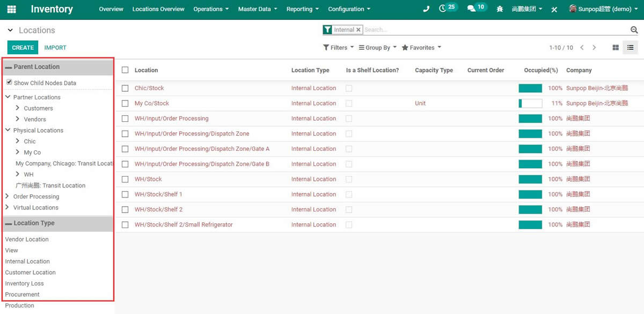Click the search magnifier icon
The height and width of the screenshot is (314, 644).
pos(634,30)
